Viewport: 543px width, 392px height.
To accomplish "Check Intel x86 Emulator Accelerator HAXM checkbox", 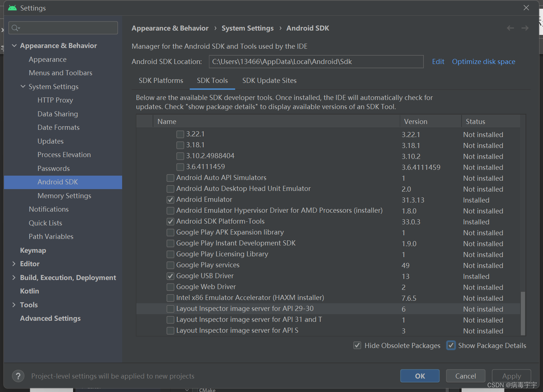I will [170, 298].
